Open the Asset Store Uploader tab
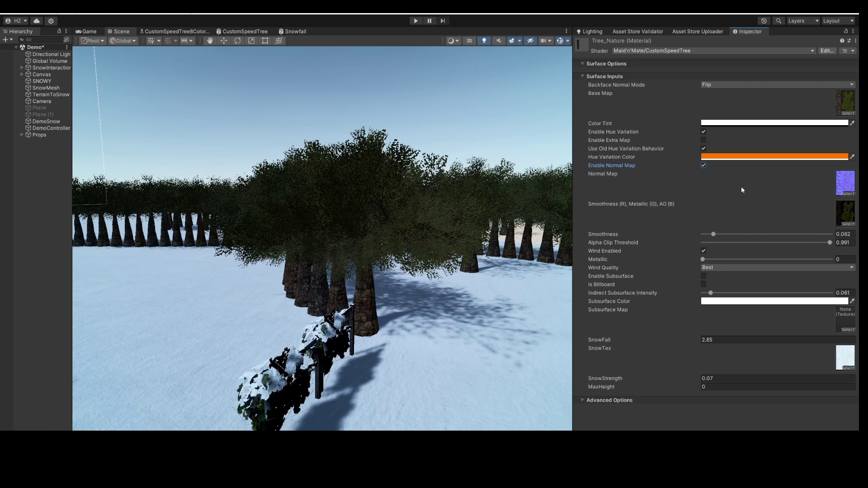This screenshot has height=488, width=868. (698, 31)
